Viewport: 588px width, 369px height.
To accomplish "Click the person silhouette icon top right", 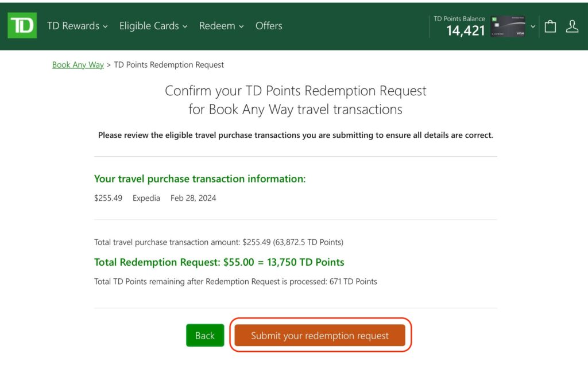I will 572,26.
